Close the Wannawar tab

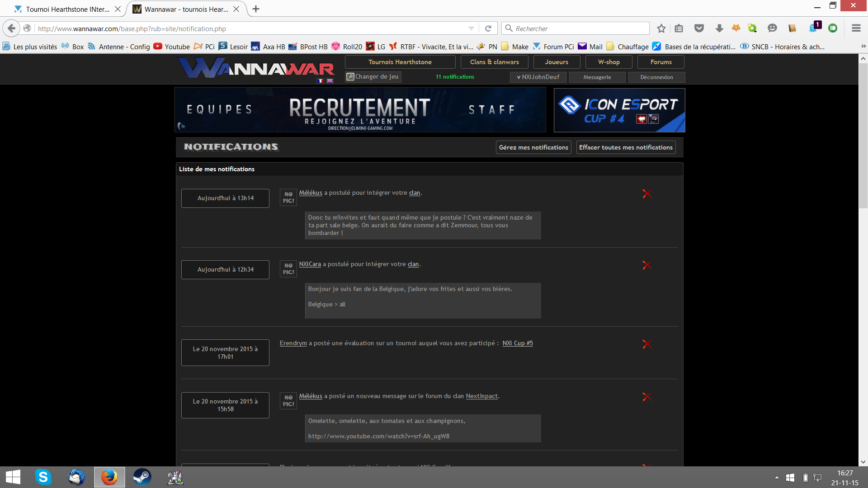click(x=236, y=9)
